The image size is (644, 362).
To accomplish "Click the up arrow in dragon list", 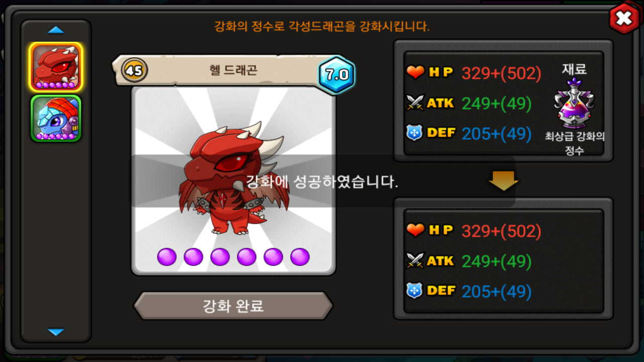I will 56,30.
